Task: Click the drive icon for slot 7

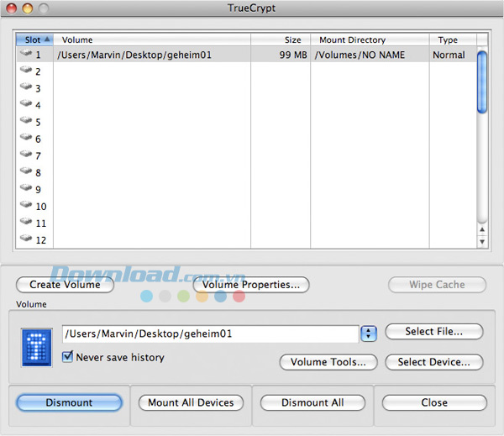Action: coord(26,154)
